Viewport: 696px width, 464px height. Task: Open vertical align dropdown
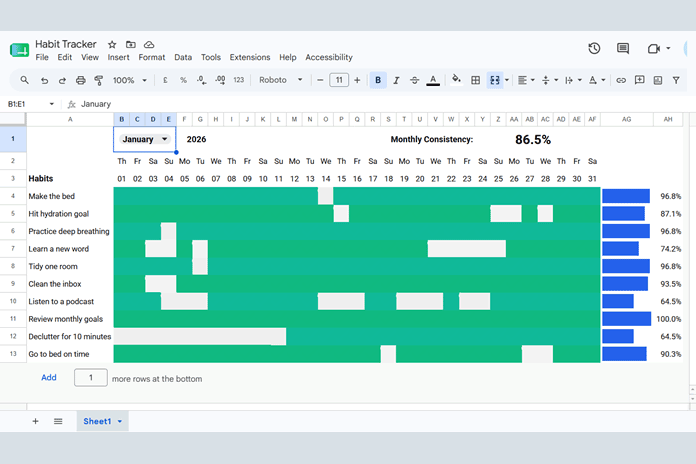click(550, 80)
